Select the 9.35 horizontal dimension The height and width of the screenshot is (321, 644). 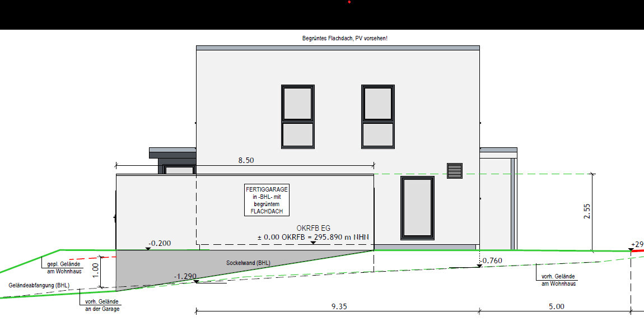tap(338, 306)
